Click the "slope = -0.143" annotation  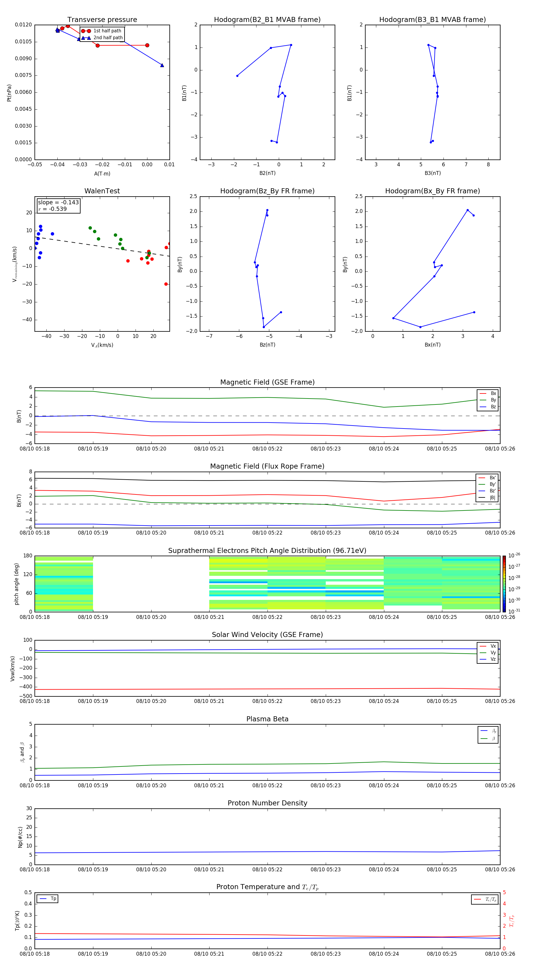click(58, 203)
